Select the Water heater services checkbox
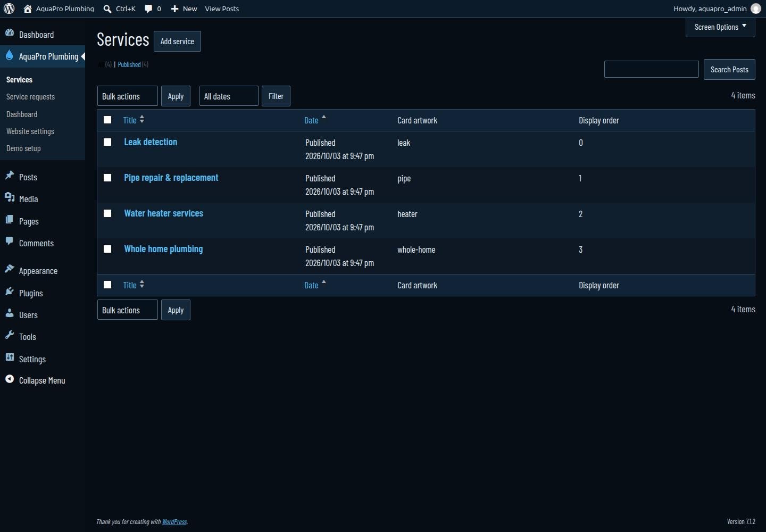This screenshot has height=532, width=766. coord(107,213)
